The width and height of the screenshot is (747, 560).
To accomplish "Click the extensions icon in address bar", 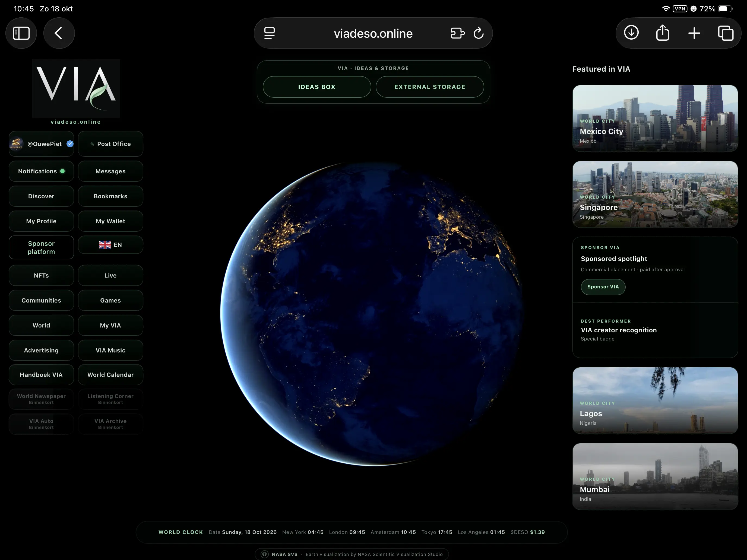I will [x=458, y=33].
